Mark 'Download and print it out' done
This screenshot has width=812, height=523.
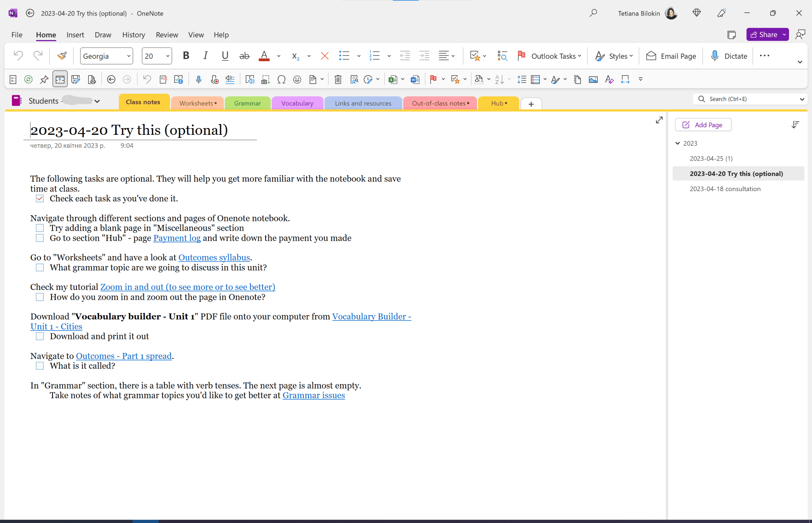coord(40,336)
